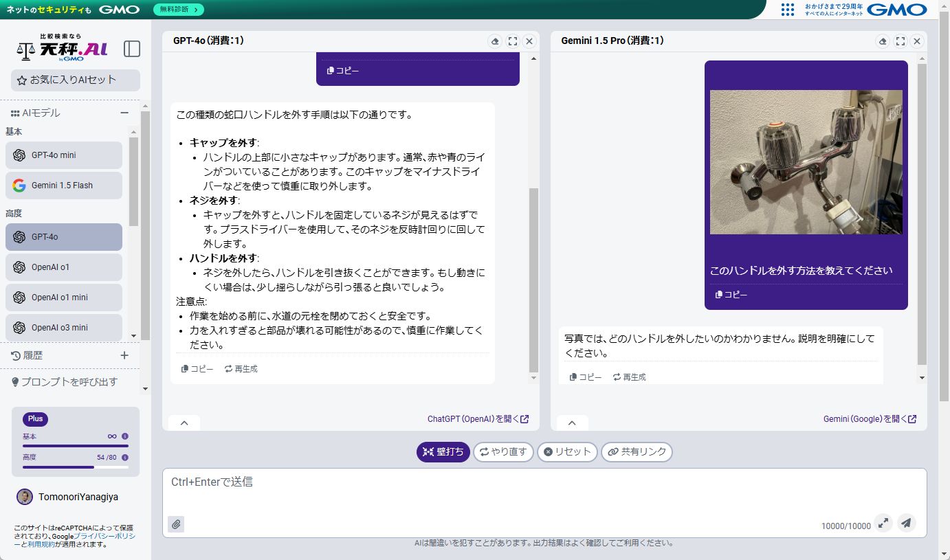
Task: Add a new history entry with the plus
Action: tap(124, 355)
